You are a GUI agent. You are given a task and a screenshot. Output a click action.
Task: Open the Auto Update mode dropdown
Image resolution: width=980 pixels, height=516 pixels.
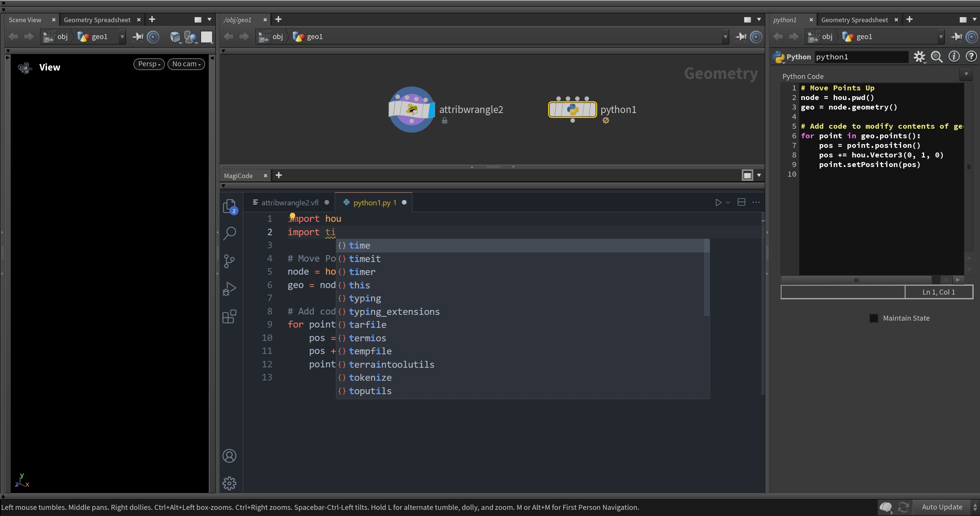point(947,507)
